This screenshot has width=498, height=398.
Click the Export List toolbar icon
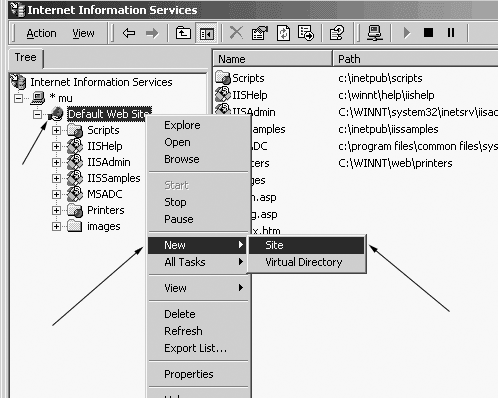306,33
